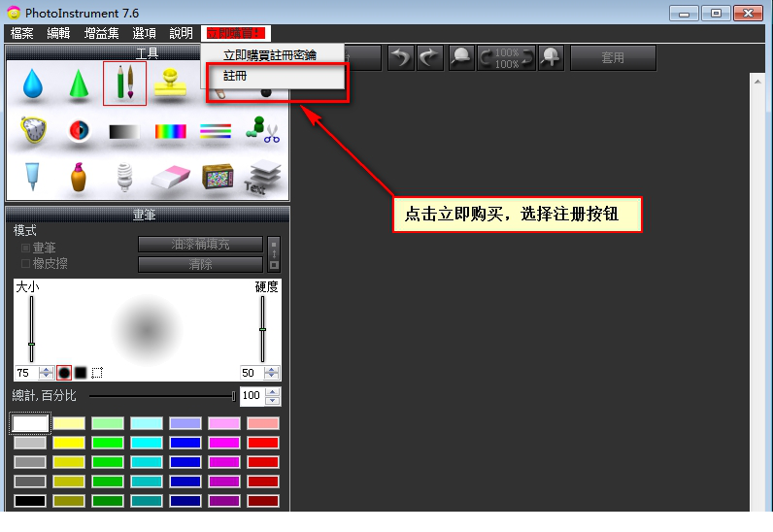Adjust the 總計, 百分比 horizontal slider
The height and width of the screenshot is (532, 773).
tap(162, 395)
